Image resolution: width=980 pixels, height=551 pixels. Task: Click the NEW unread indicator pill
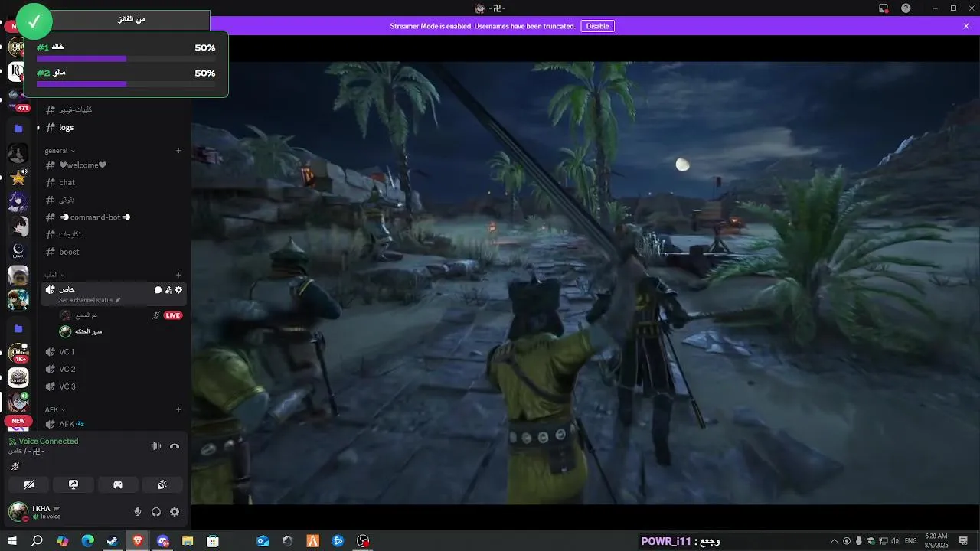coord(18,421)
